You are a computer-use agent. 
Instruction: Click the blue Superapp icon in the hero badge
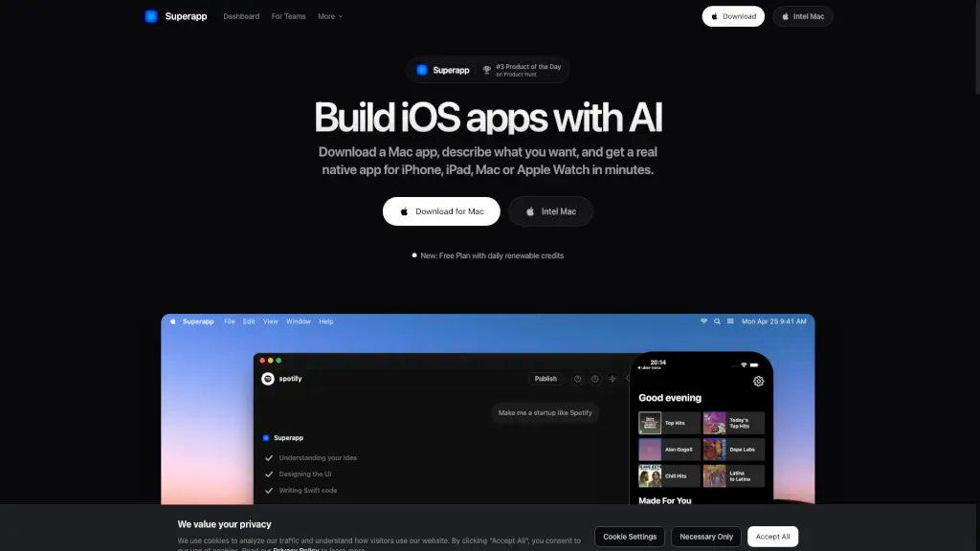pos(422,70)
